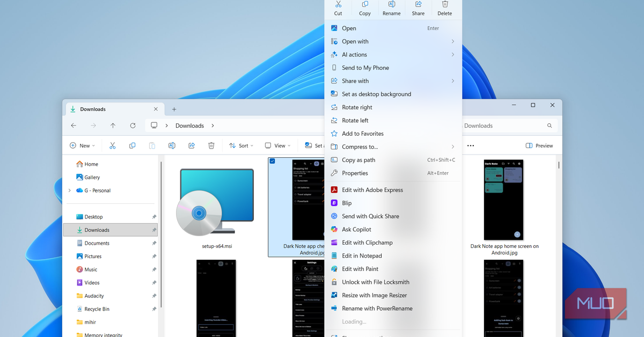This screenshot has height=337, width=644.
Task: Choose Edit with Paint
Action: pos(393,269)
